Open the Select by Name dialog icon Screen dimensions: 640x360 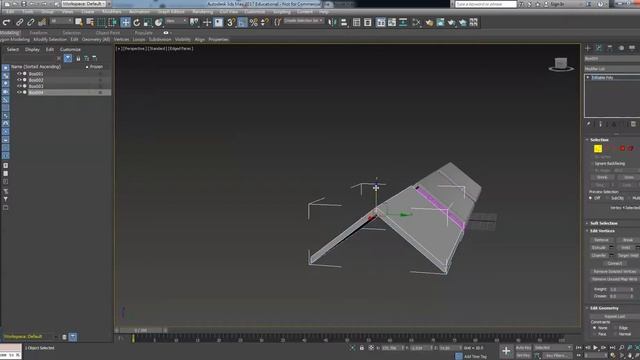click(90, 22)
